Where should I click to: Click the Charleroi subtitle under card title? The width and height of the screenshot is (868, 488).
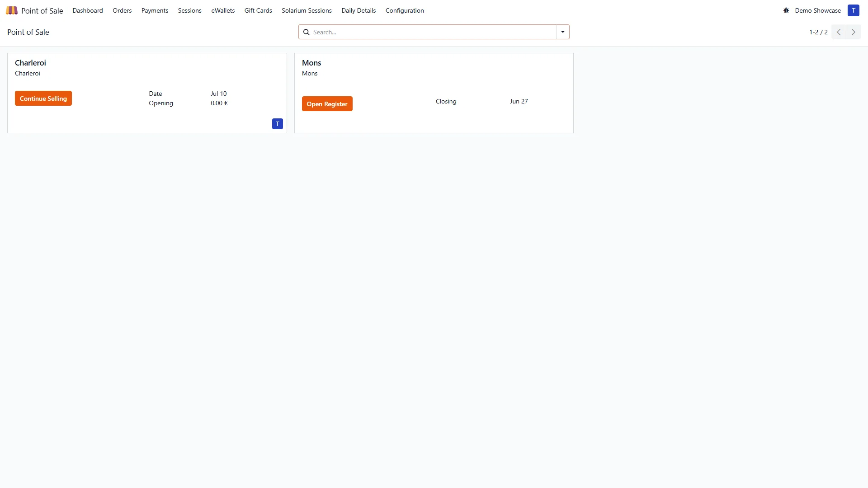point(28,73)
